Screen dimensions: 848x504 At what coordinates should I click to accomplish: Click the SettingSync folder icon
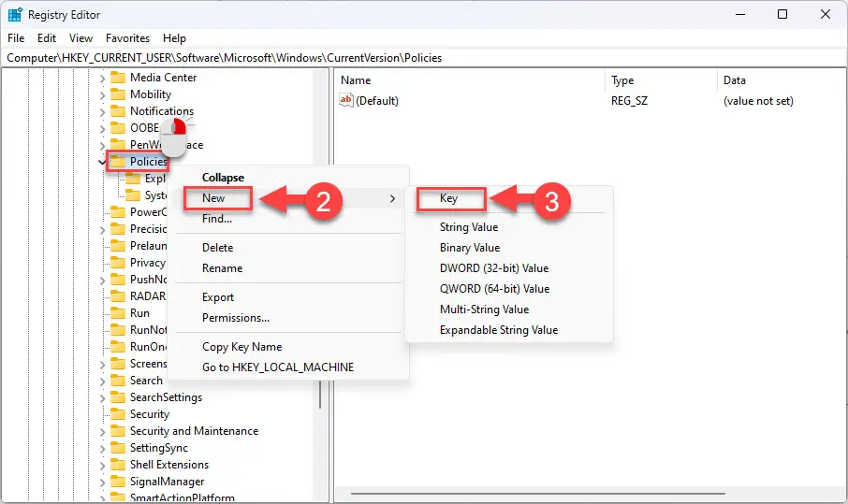(x=118, y=448)
